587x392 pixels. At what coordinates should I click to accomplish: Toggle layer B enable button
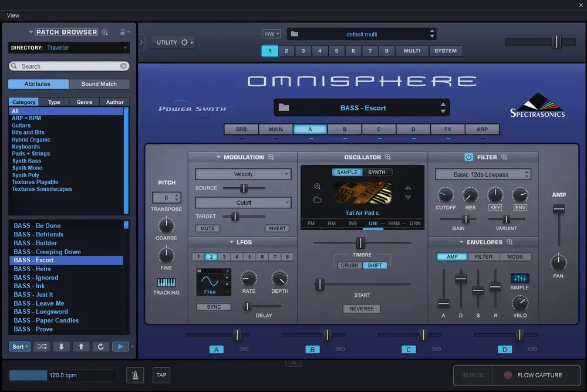click(x=312, y=350)
